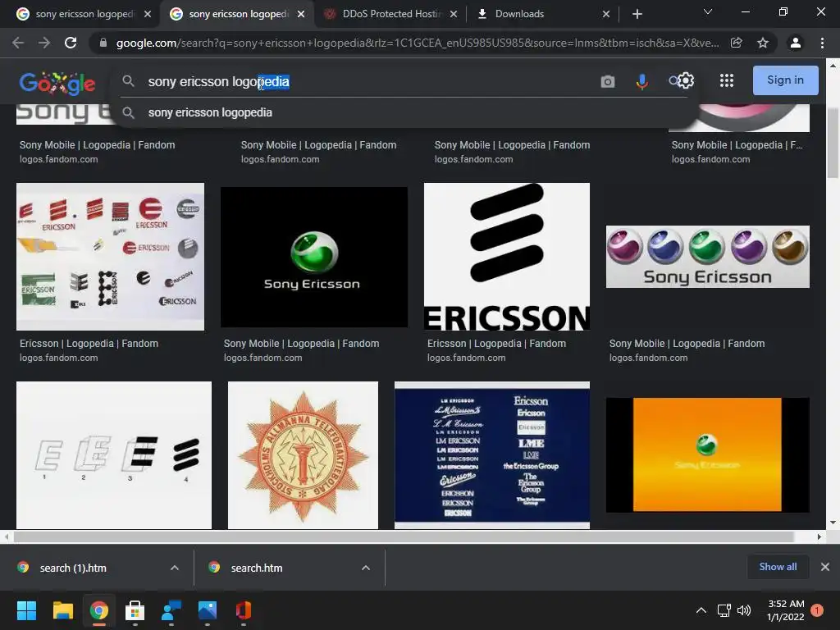
Task: Open the black Ericsson stripes logo image
Action: coord(507,257)
